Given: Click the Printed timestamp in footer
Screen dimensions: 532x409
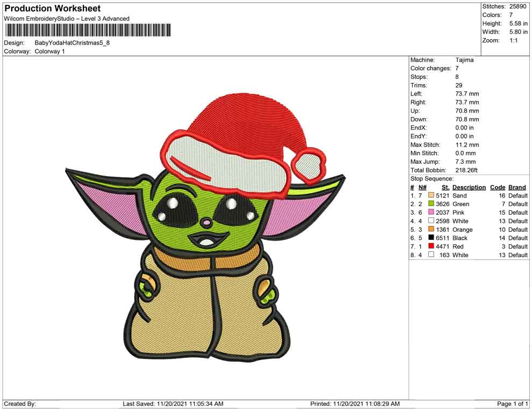Looking at the screenshot, I should click(355, 404).
